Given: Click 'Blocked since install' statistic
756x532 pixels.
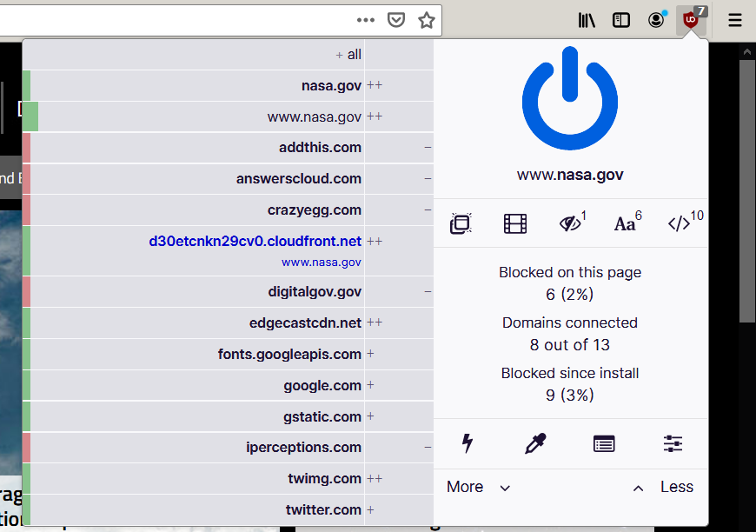Looking at the screenshot, I should pos(570,384).
